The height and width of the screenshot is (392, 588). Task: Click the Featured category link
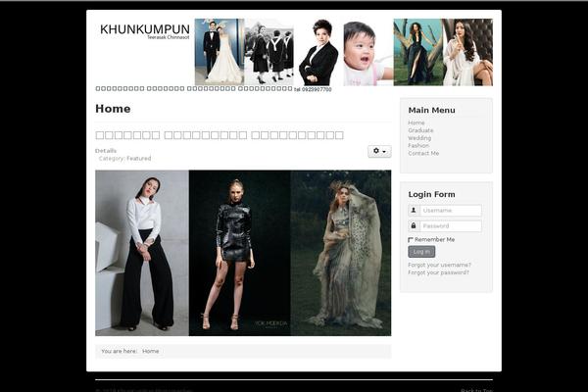click(139, 159)
